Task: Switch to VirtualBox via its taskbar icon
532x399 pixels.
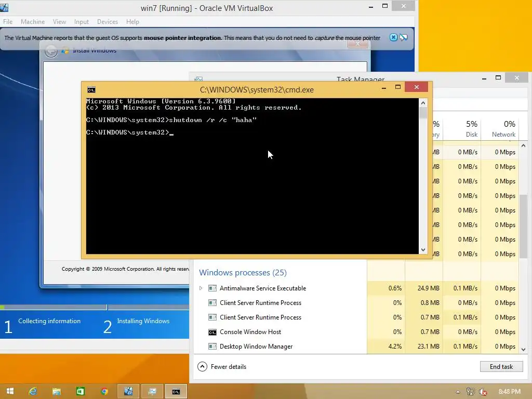Action: 128,391
